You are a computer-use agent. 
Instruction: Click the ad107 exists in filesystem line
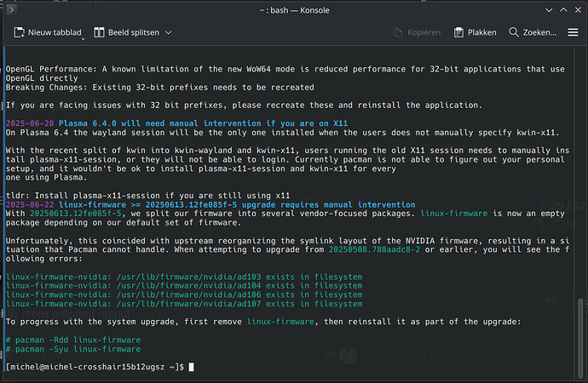pyautogui.click(x=184, y=304)
